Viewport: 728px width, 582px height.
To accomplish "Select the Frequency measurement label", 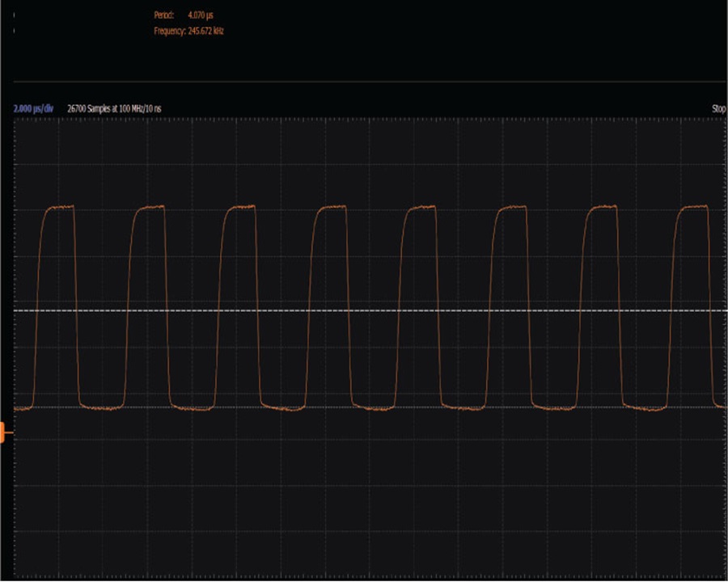I will tap(170, 31).
